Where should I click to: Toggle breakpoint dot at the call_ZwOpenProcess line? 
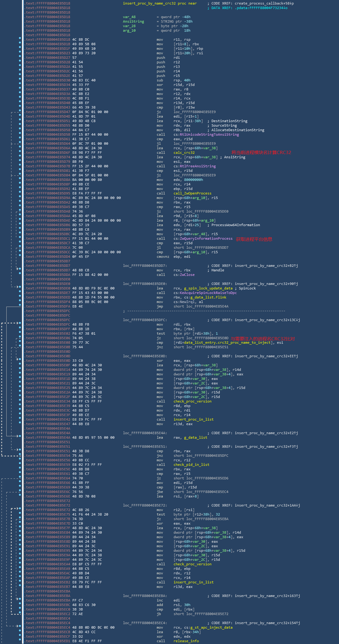point(20,193)
